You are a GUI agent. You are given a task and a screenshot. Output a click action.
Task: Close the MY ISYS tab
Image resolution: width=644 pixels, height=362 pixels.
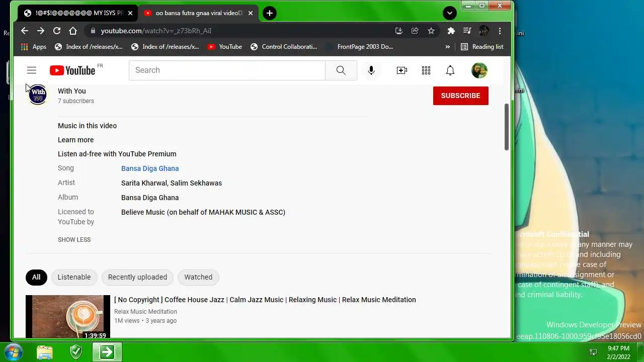[130, 13]
